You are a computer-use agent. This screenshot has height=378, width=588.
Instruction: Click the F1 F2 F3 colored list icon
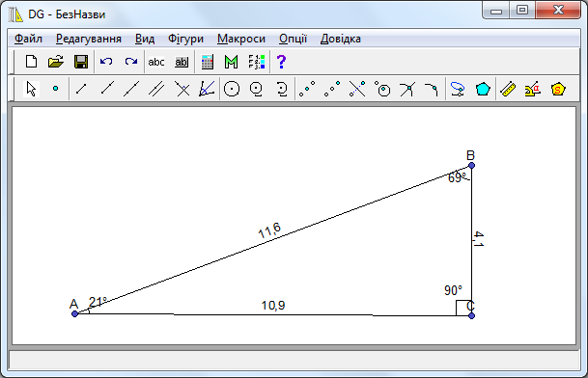pyautogui.click(x=257, y=62)
